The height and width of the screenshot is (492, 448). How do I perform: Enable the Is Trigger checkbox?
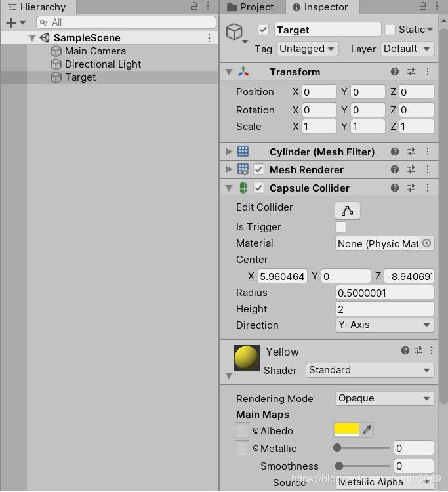pyautogui.click(x=340, y=227)
